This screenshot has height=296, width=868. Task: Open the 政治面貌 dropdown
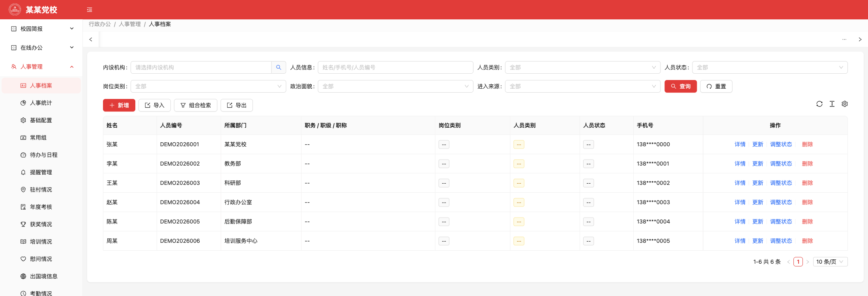tap(395, 86)
